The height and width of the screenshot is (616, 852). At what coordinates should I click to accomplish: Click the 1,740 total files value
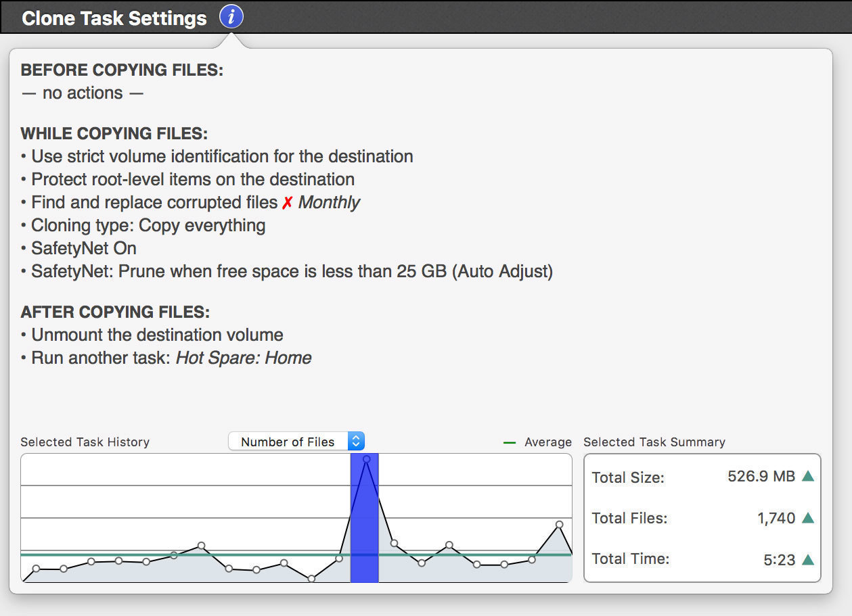tap(776, 518)
